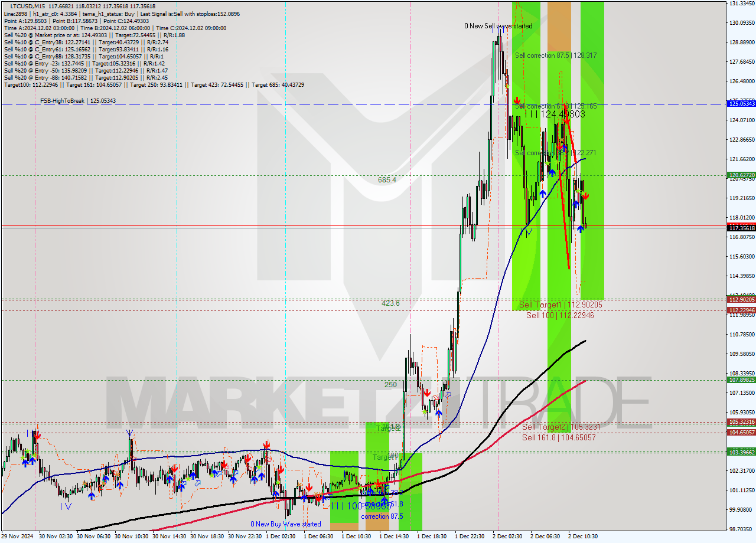This screenshot has height=543, width=756.
Task: Click the '1 Dec 14:30' time axis label
Action: (x=394, y=537)
